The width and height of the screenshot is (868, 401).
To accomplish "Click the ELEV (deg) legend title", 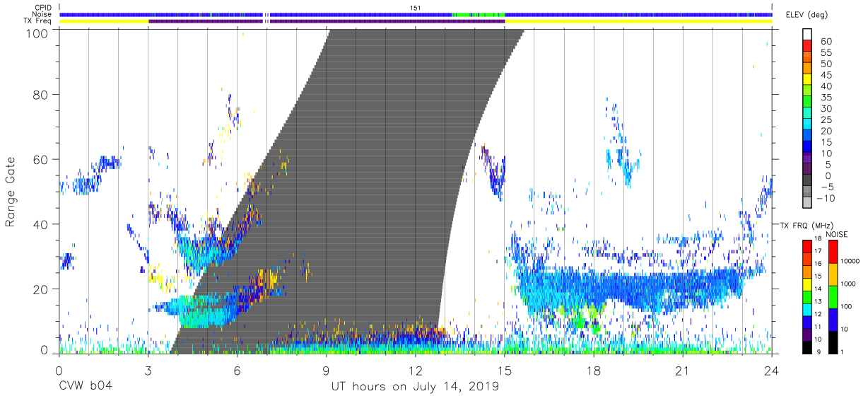I will pos(807,14).
